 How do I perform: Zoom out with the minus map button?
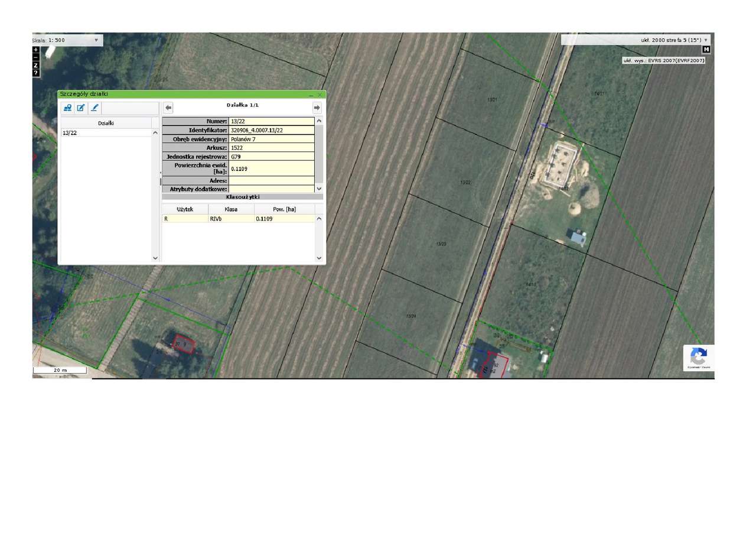[x=36, y=57]
